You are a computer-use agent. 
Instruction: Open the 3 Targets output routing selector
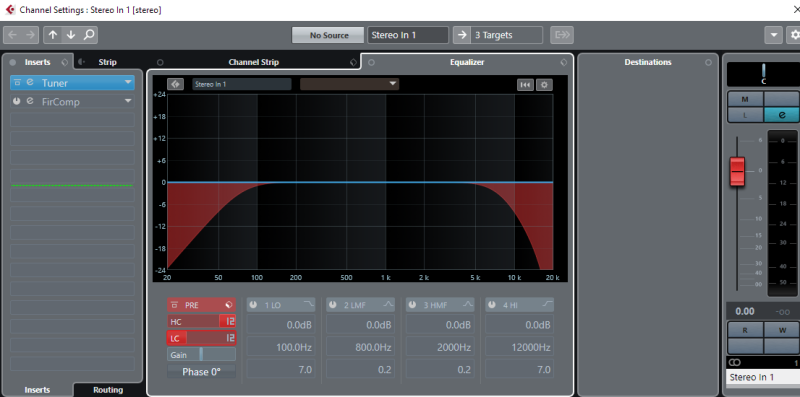click(x=507, y=35)
